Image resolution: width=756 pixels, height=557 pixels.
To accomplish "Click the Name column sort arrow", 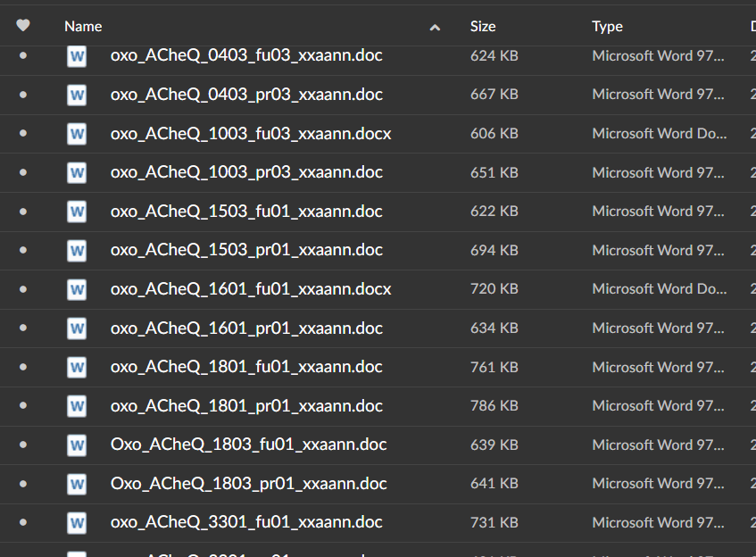I will pos(435,28).
